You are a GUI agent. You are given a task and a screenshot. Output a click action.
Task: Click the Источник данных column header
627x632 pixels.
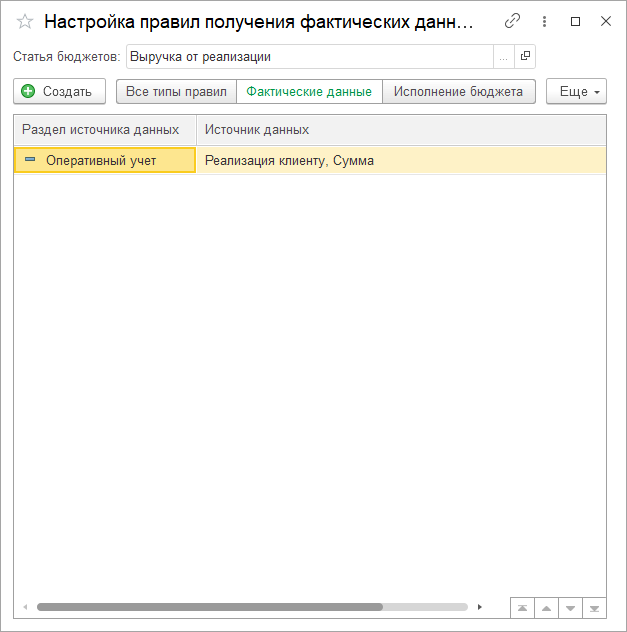tap(400, 130)
